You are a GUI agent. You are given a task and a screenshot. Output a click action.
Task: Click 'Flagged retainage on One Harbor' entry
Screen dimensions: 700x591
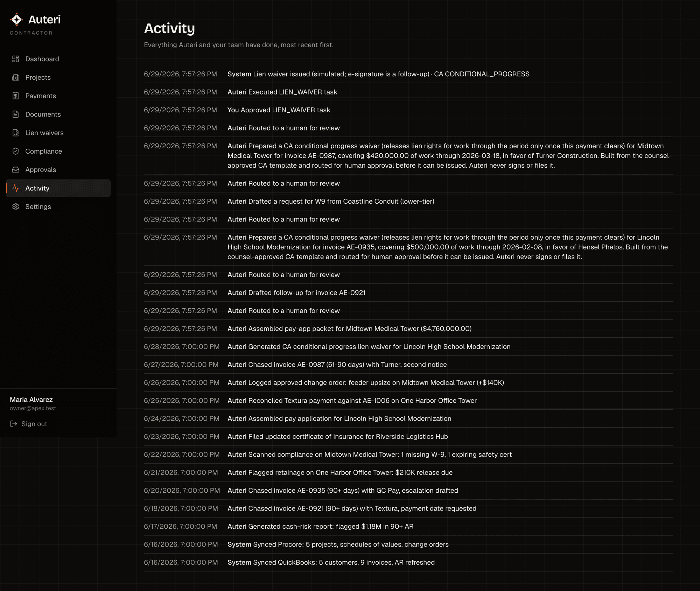tap(408, 472)
